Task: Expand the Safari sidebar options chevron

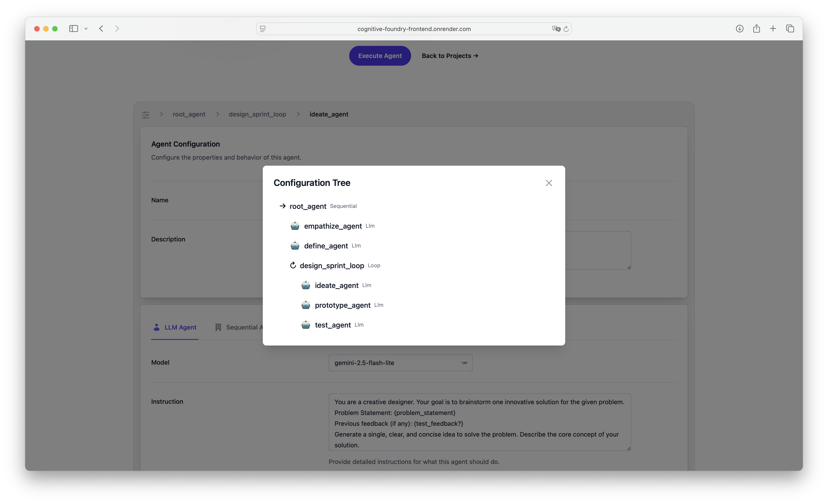Action: tap(86, 29)
